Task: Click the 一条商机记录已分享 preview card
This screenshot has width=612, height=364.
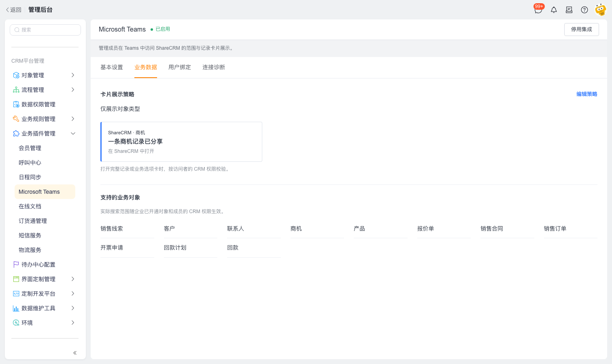Action: tap(181, 142)
